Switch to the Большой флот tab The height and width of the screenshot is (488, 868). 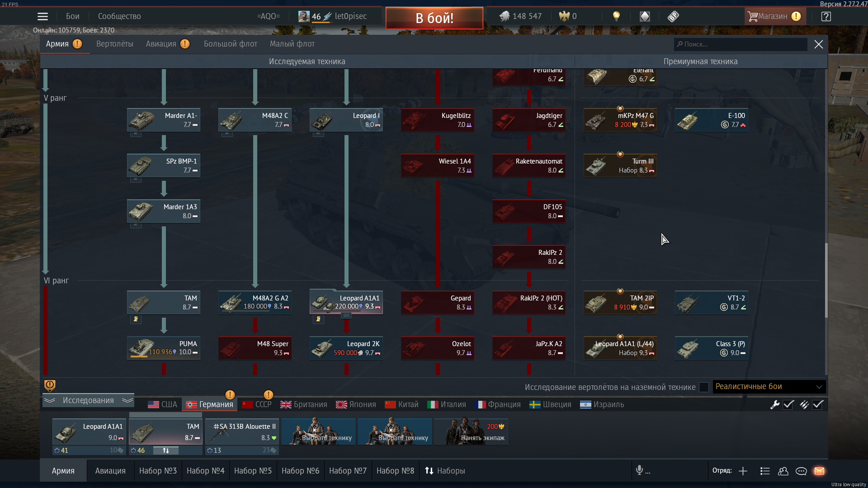coord(231,44)
